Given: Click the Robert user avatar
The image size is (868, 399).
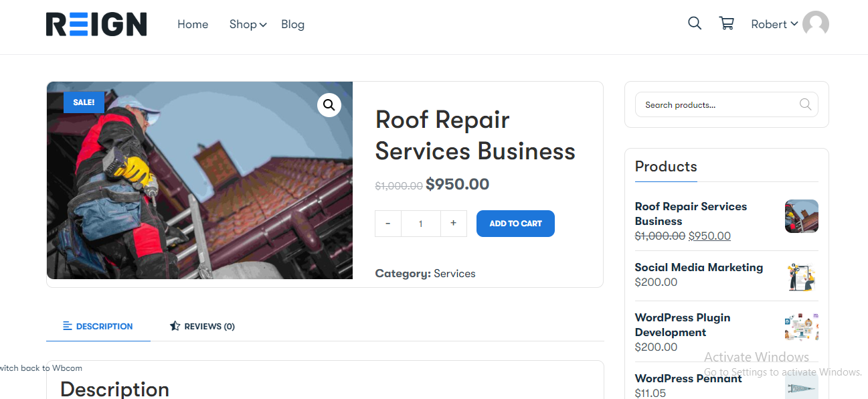Looking at the screenshot, I should coord(816,24).
